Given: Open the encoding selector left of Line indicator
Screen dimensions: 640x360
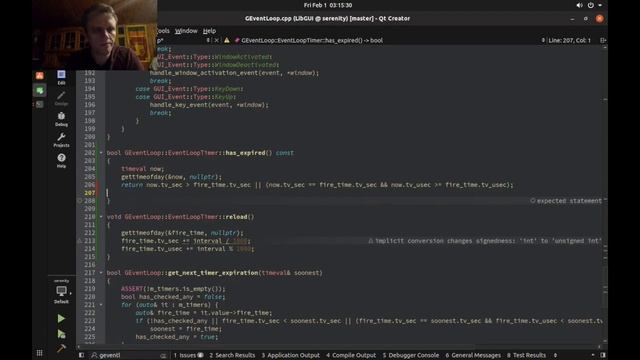Looking at the screenshot, I should coord(543,40).
